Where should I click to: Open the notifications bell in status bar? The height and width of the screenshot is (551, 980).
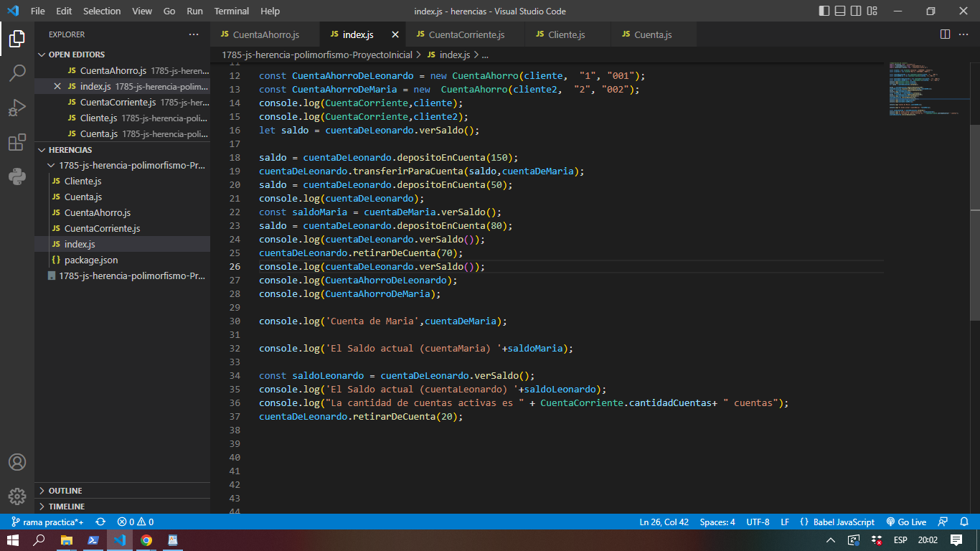coord(965,522)
